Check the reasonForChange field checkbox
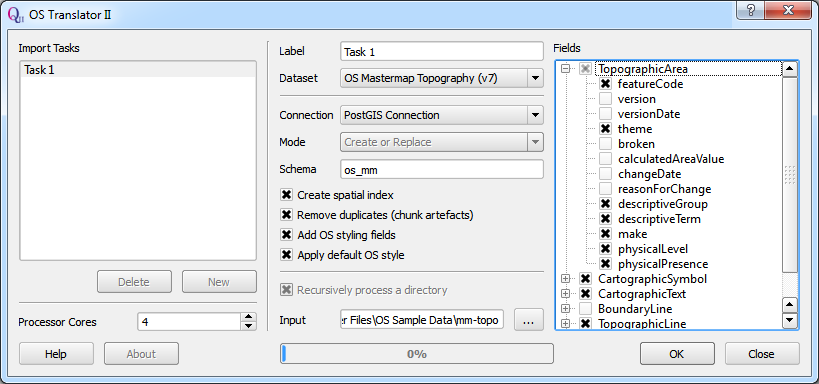Image resolution: width=819 pixels, height=384 pixels. pyautogui.click(x=605, y=189)
